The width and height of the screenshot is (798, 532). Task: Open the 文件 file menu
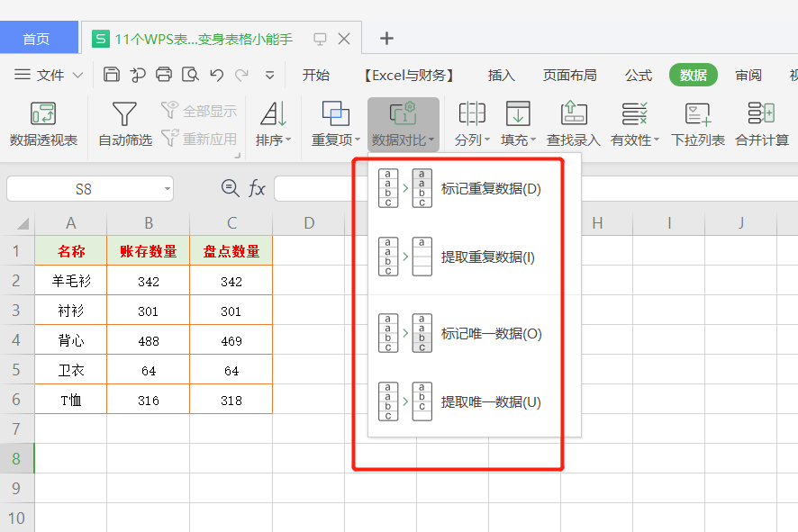[50, 76]
